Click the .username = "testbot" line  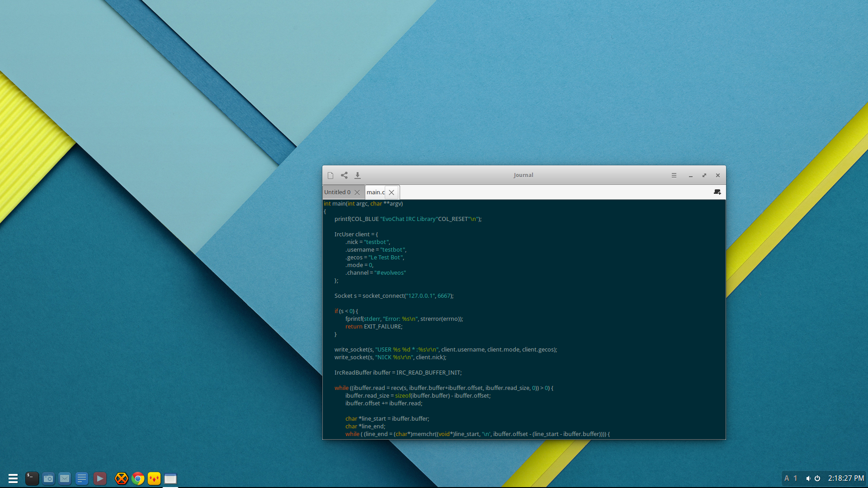point(376,250)
